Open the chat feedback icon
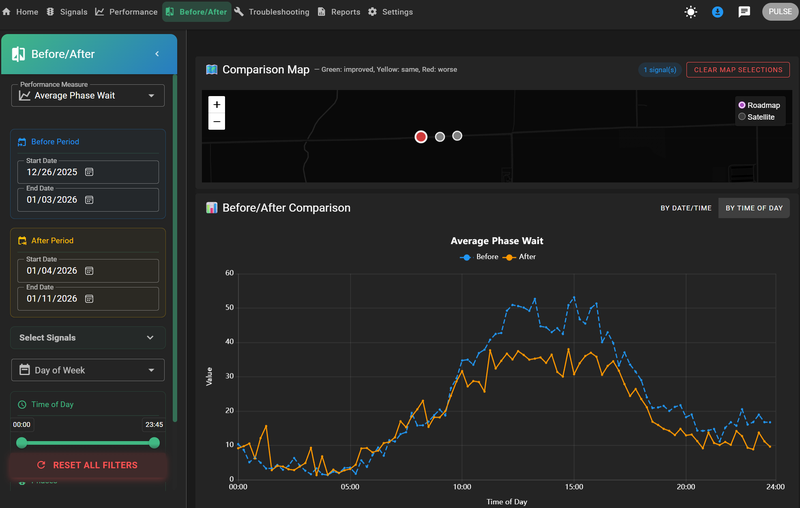 pos(744,12)
